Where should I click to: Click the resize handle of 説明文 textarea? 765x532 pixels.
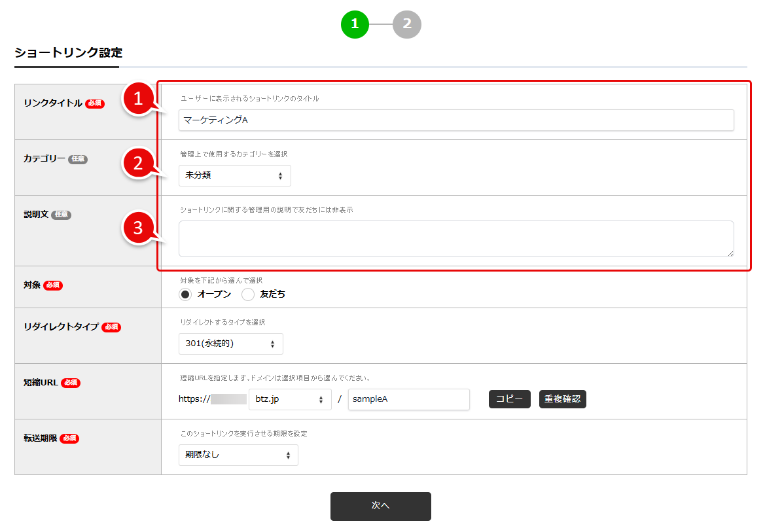click(x=730, y=253)
